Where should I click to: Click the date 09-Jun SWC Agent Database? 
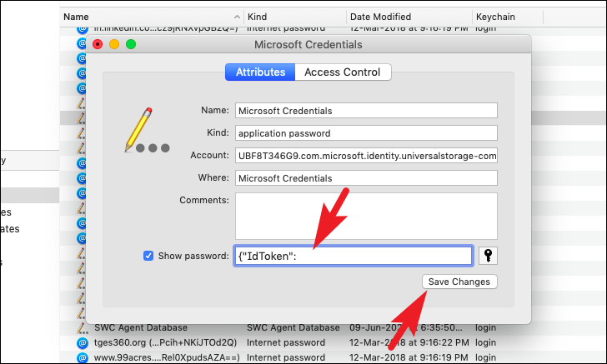tap(406, 327)
